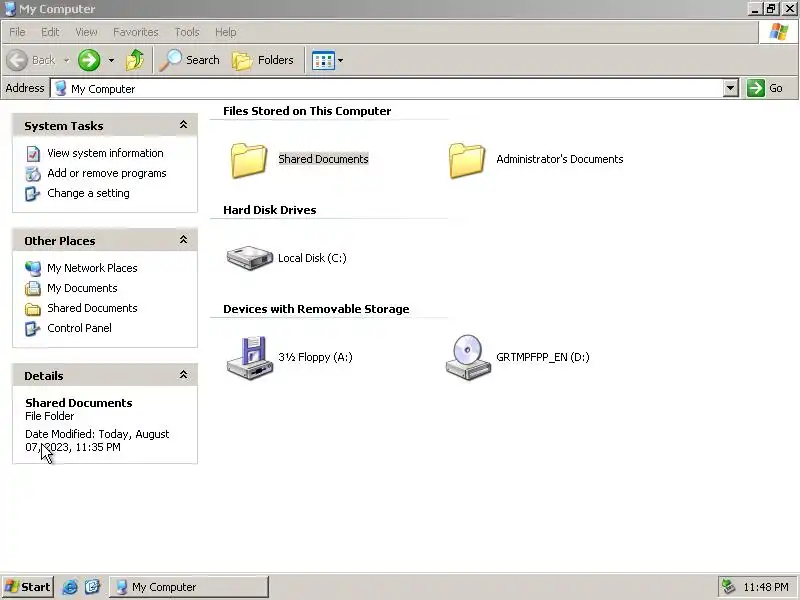Click the My Computer taskbar button
This screenshot has width=800, height=600.
coord(189,587)
